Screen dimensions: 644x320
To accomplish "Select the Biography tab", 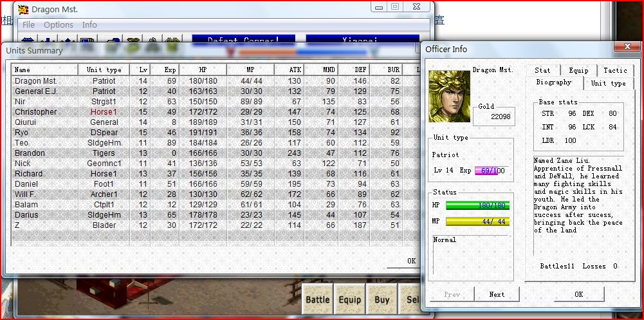I will [x=554, y=83].
